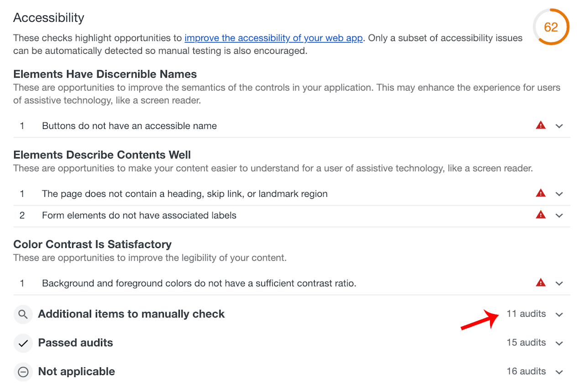Expand the Passed audits chevron
Screen dimensions: 584x392
click(559, 343)
